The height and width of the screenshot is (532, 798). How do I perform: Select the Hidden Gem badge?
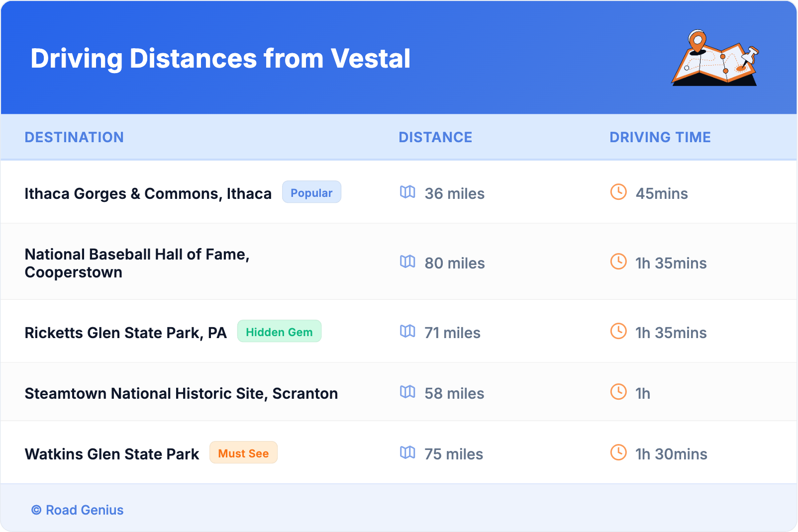pyautogui.click(x=279, y=332)
